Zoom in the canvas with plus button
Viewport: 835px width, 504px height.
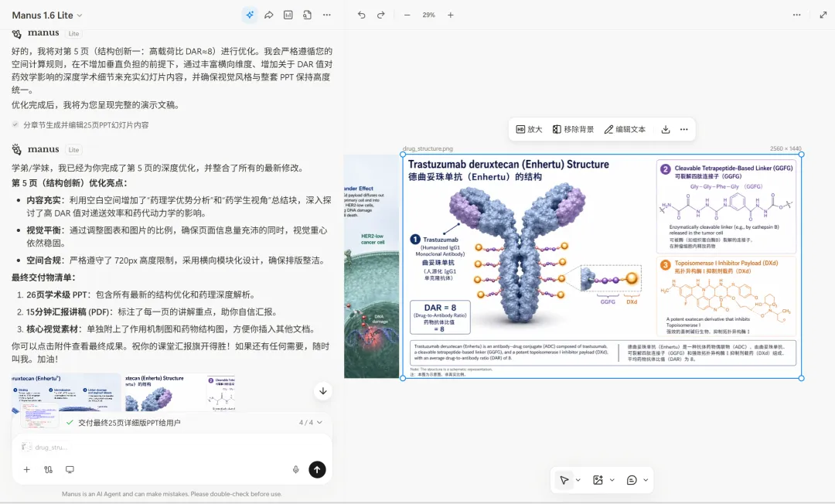click(x=451, y=15)
